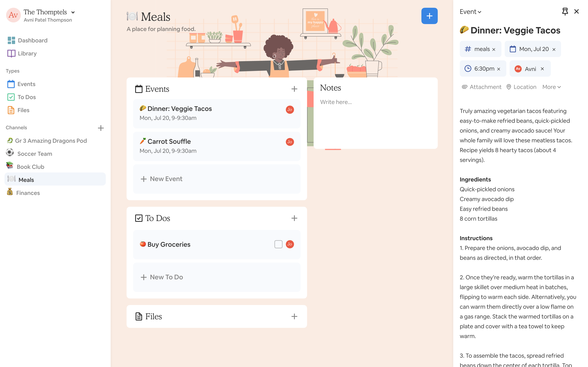This screenshot has width=588, height=367.
Task: Remove the meals tag chip
Action: click(x=494, y=50)
